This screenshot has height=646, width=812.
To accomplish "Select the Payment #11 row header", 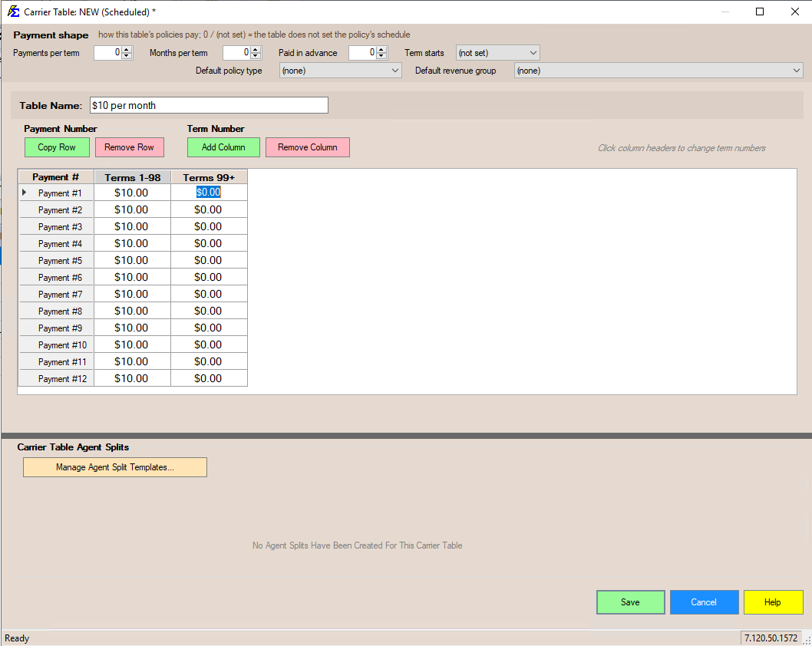I will (56, 362).
